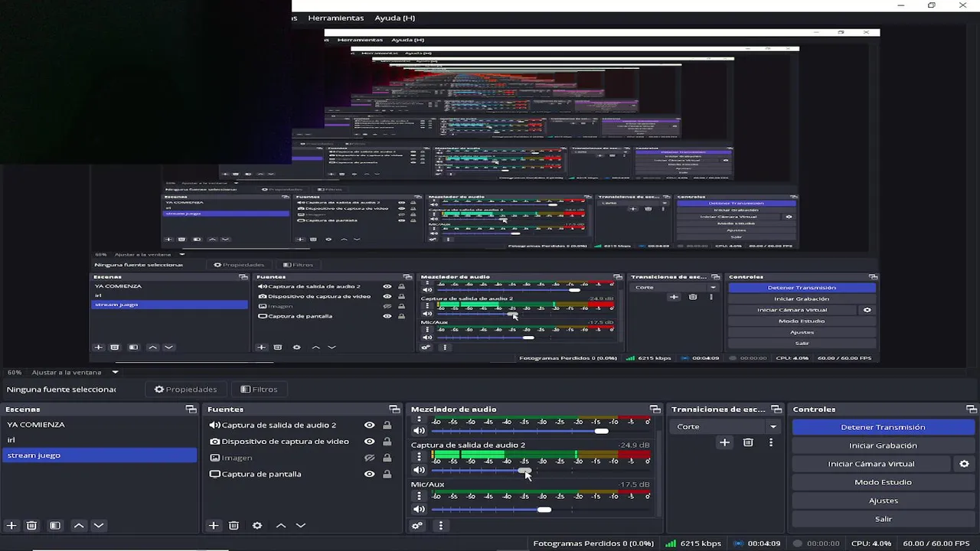Click volume slider handle of the partly hidden mixer channel
This screenshot has height=551, width=980.
[602, 431]
